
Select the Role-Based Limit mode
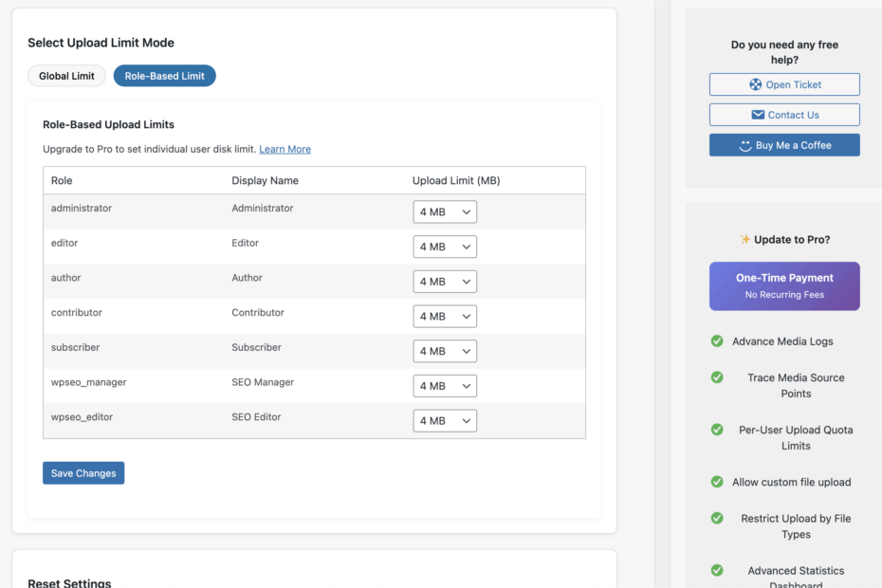pyautogui.click(x=164, y=76)
